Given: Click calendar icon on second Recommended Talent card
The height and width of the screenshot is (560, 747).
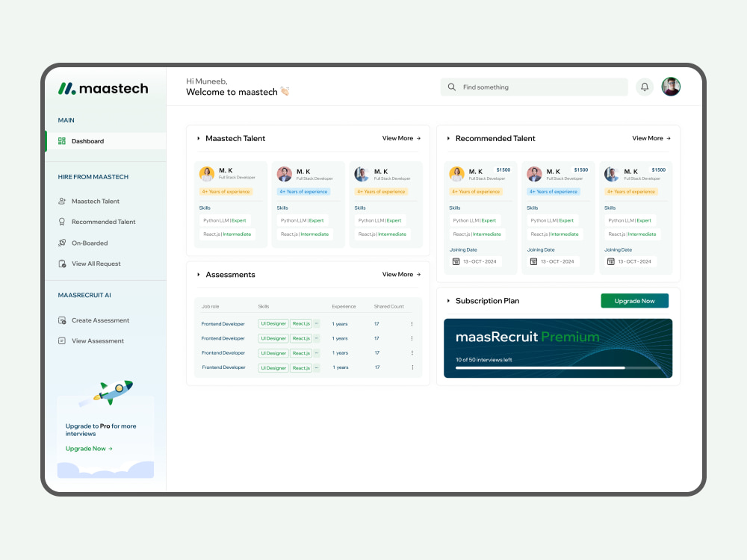Looking at the screenshot, I should 533,261.
